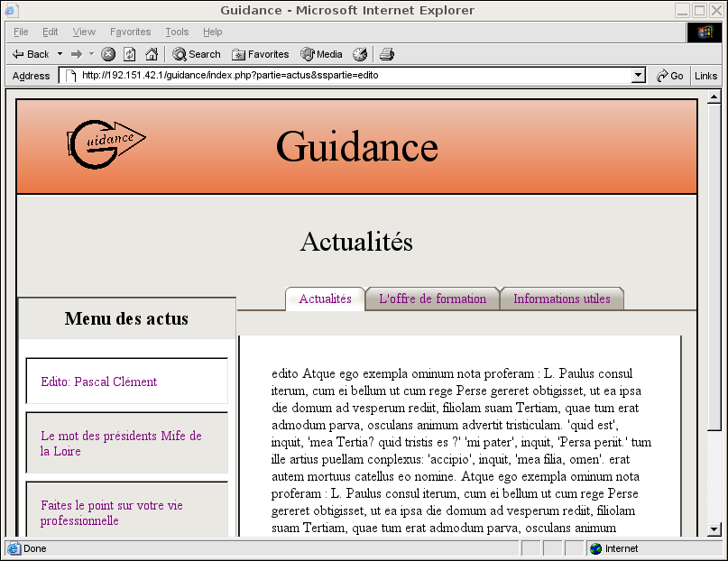
Task: Click the Windows logo throbber icon
Action: (x=705, y=32)
